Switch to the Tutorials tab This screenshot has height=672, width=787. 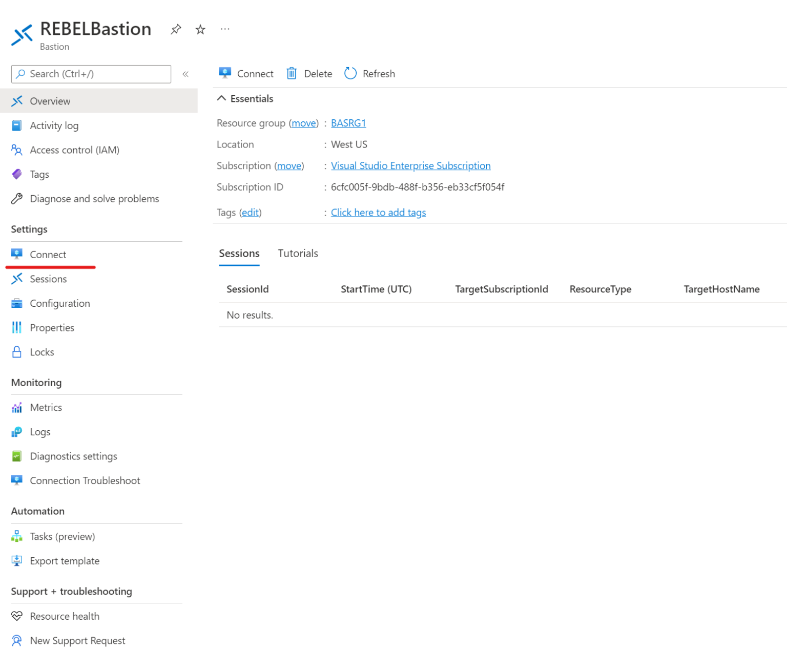pos(298,253)
